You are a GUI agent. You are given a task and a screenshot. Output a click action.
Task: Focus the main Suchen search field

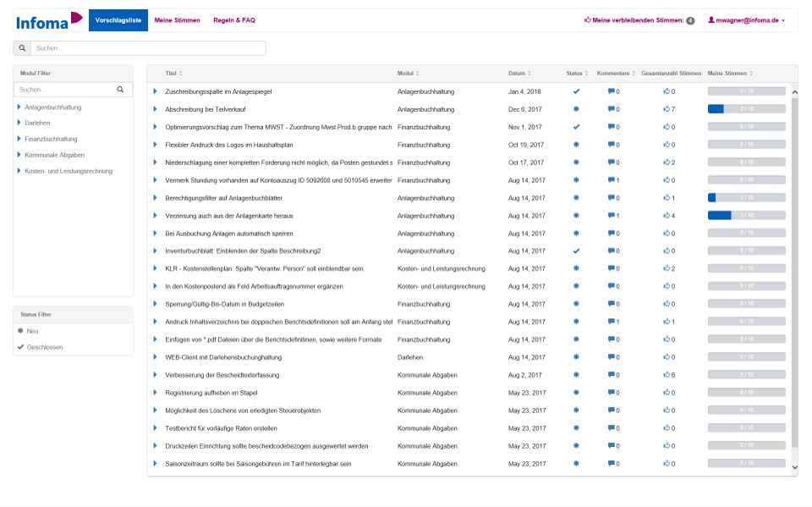[148, 48]
